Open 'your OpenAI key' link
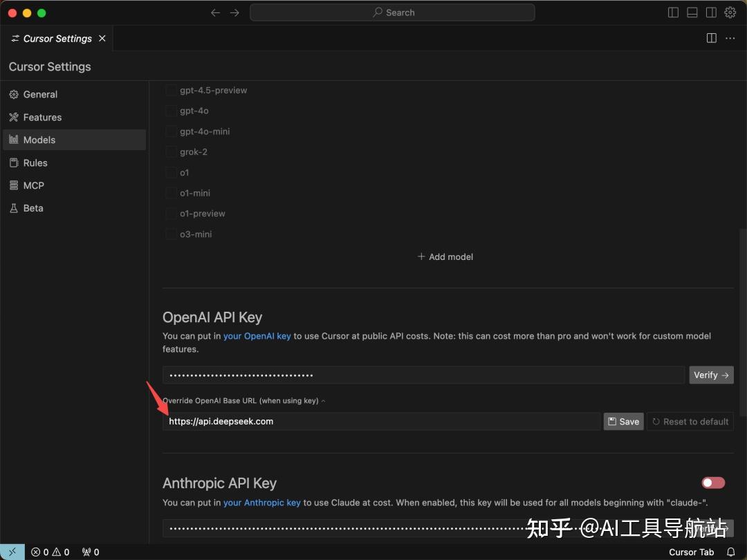The image size is (747, 560). pyautogui.click(x=257, y=336)
